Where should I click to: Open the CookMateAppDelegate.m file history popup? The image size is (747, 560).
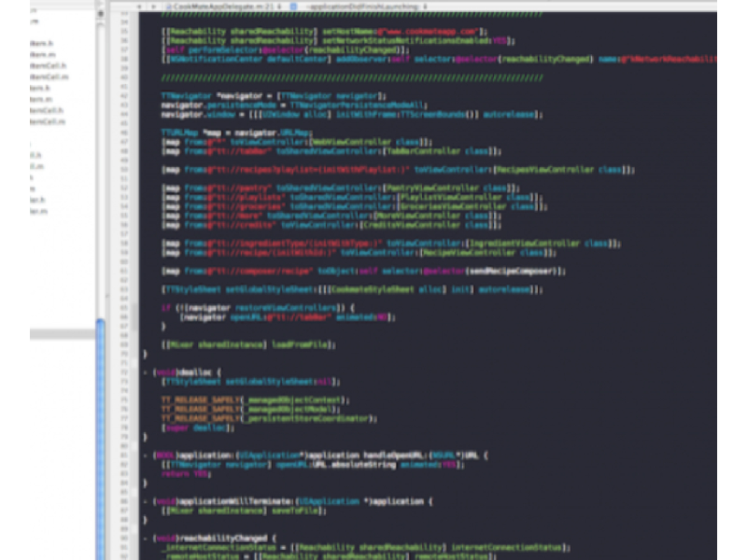(224, 6)
